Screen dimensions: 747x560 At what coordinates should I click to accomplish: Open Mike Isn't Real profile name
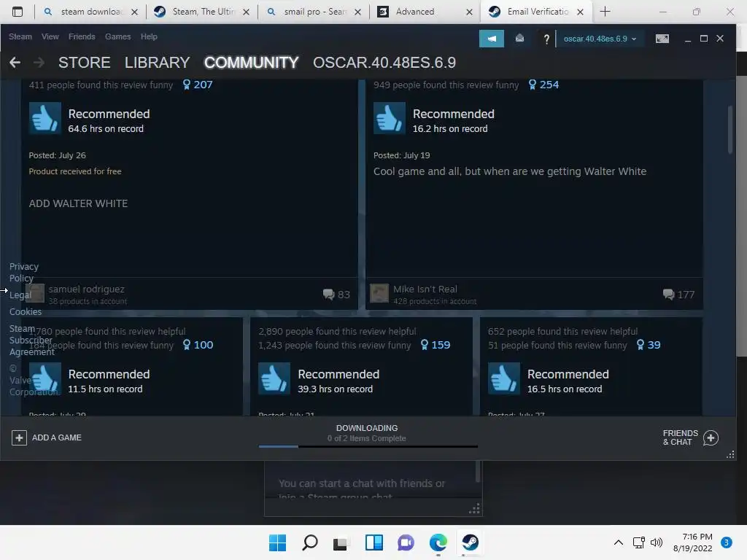425,289
